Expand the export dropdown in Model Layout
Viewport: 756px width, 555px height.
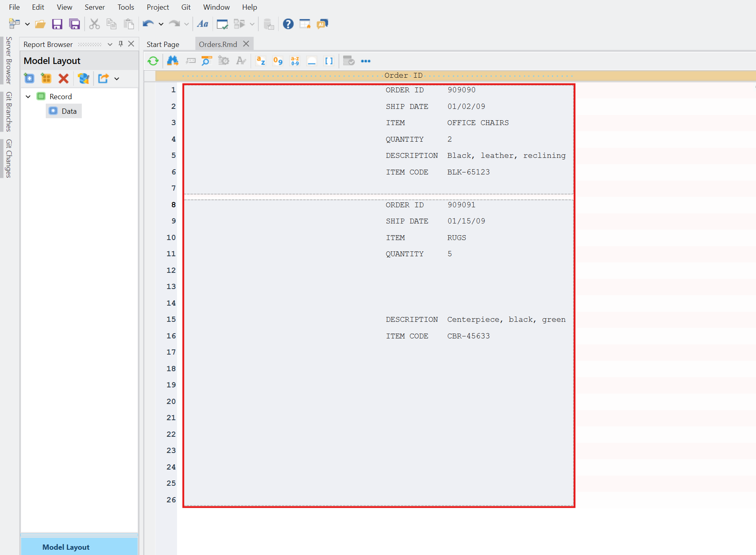pyautogui.click(x=117, y=79)
